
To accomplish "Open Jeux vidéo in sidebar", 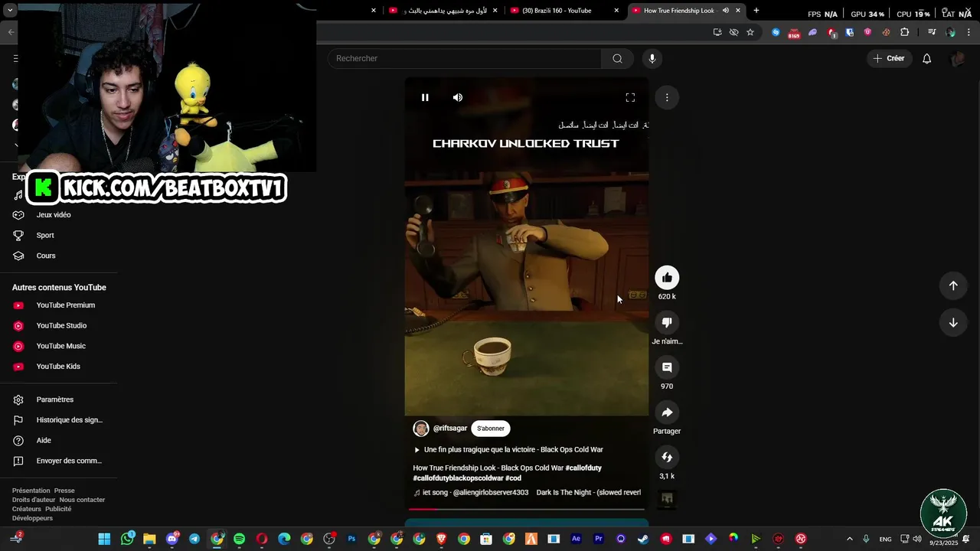I will [x=54, y=215].
